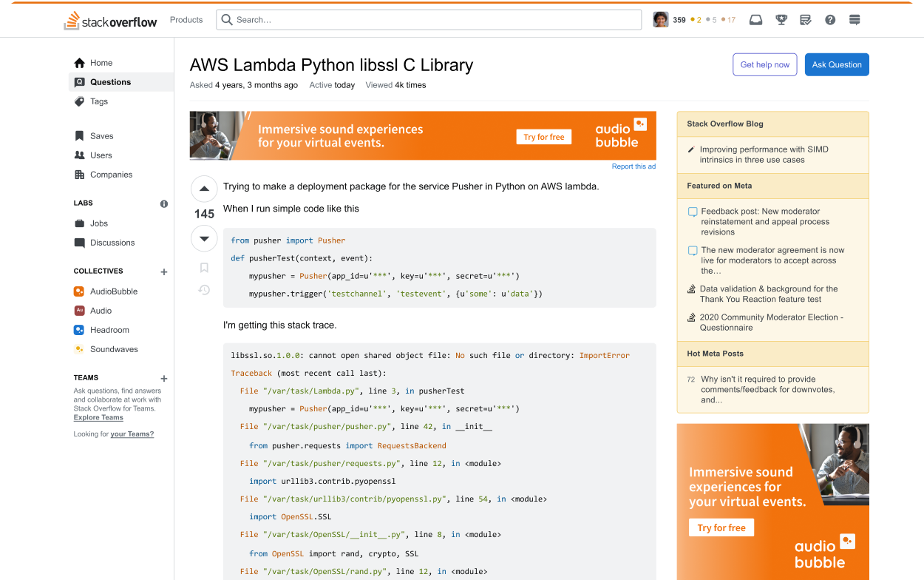Click Try for free in sidebar ad
The height and width of the screenshot is (580, 924).
click(x=721, y=527)
